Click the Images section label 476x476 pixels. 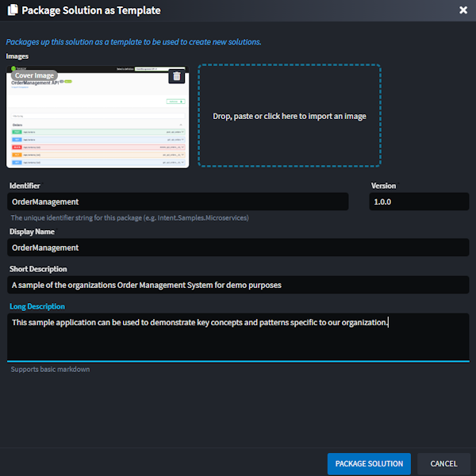[17, 56]
